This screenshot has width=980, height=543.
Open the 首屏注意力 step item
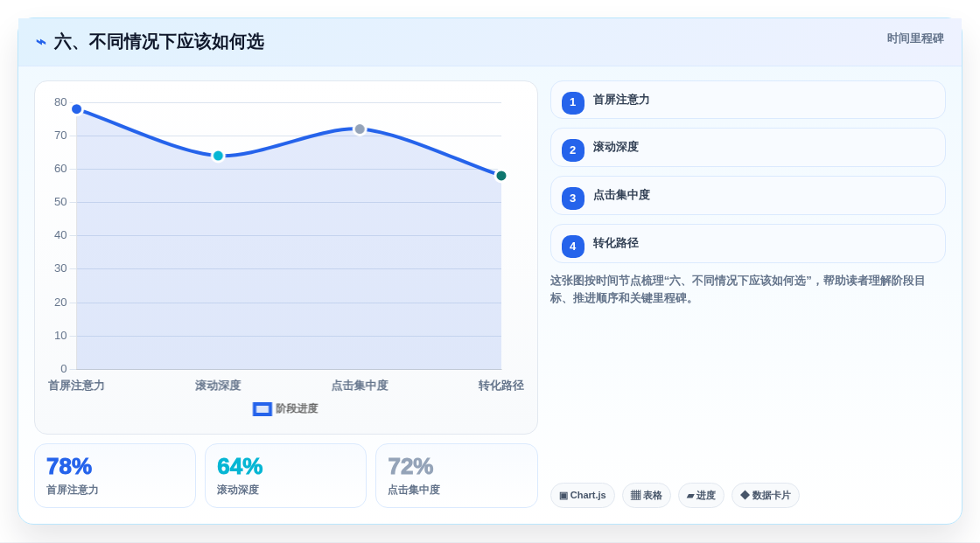pyautogui.click(x=747, y=100)
